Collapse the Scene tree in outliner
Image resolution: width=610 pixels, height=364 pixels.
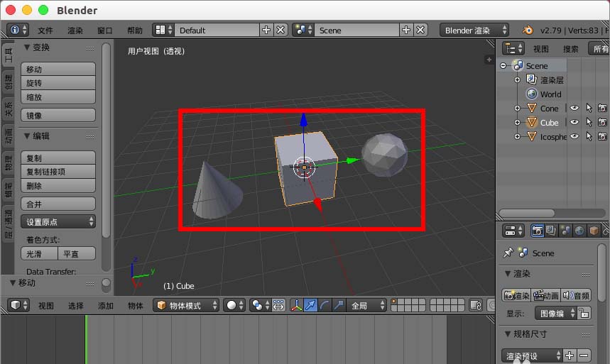coord(503,66)
